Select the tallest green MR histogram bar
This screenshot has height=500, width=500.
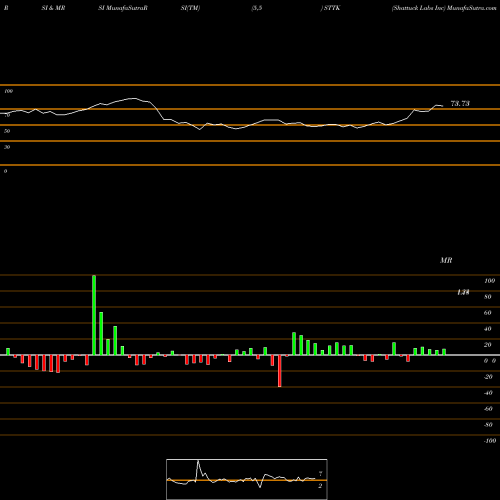(x=94, y=315)
